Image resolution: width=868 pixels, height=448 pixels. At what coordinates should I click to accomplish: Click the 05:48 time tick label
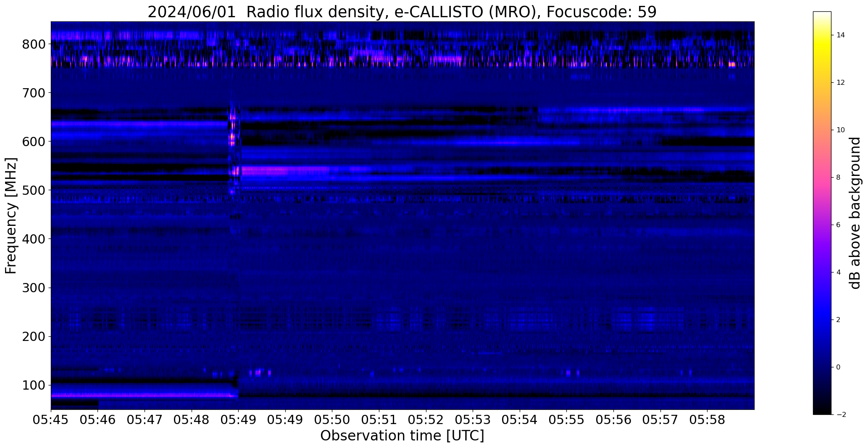click(x=192, y=420)
